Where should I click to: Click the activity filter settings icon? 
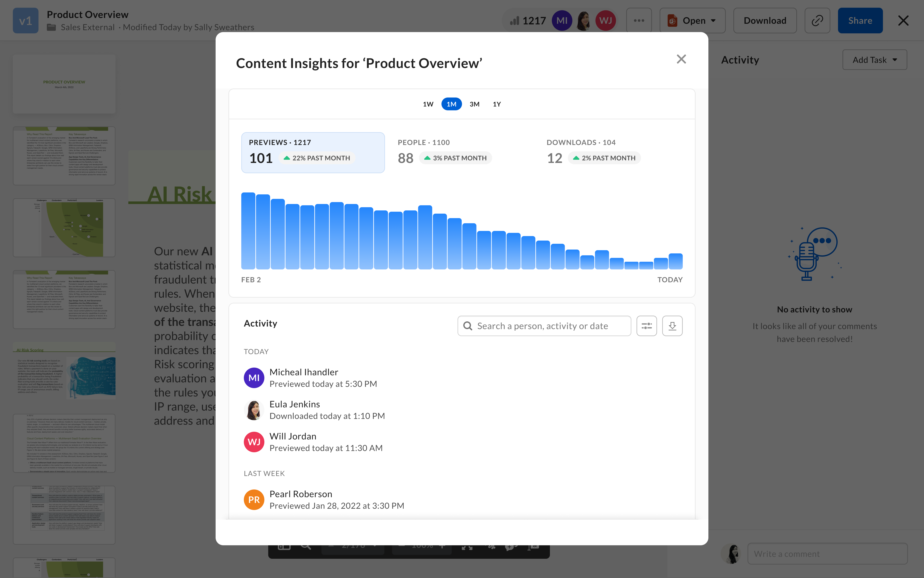(646, 326)
